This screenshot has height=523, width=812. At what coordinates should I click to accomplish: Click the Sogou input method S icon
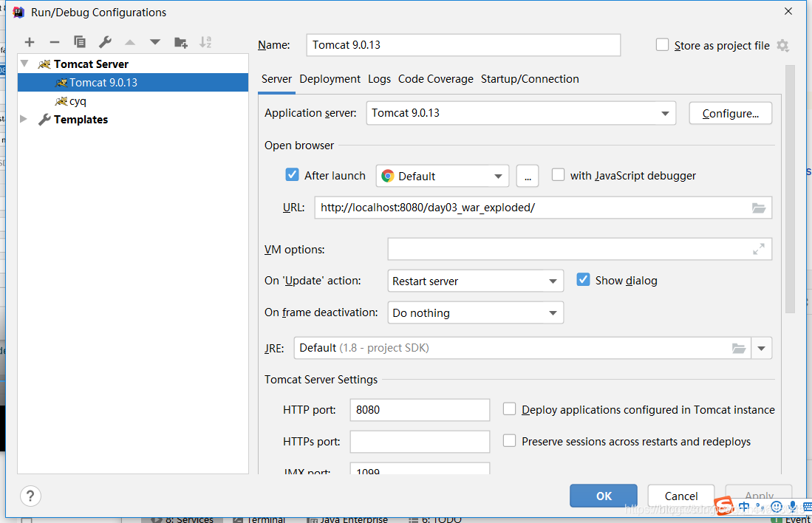pyautogui.click(x=724, y=507)
